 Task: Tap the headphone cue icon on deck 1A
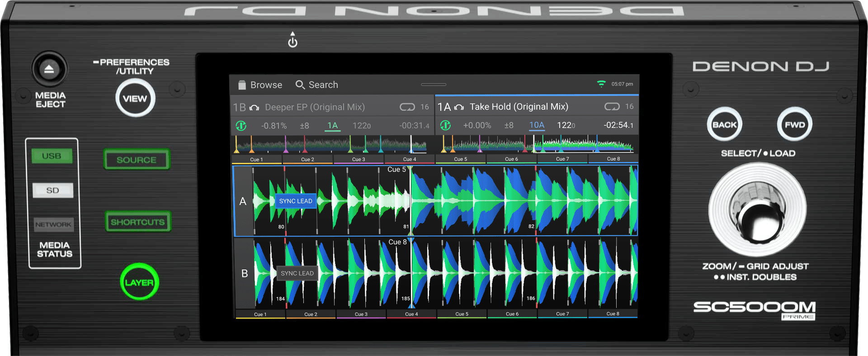(x=459, y=107)
